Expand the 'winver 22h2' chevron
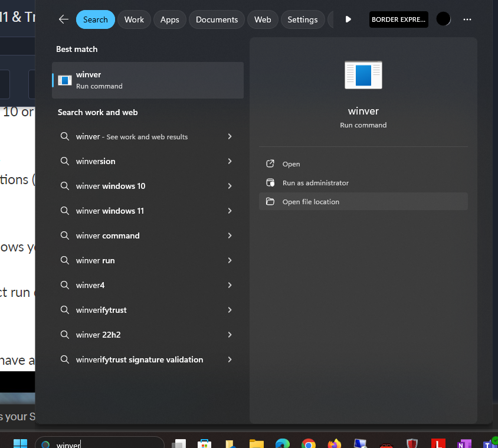498x448 pixels. click(230, 335)
